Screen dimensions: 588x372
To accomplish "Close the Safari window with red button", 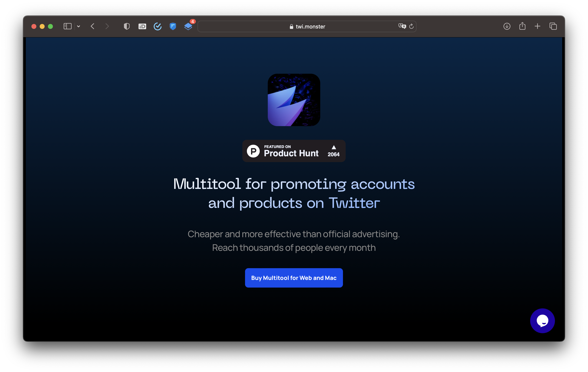I will (x=34, y=26).
